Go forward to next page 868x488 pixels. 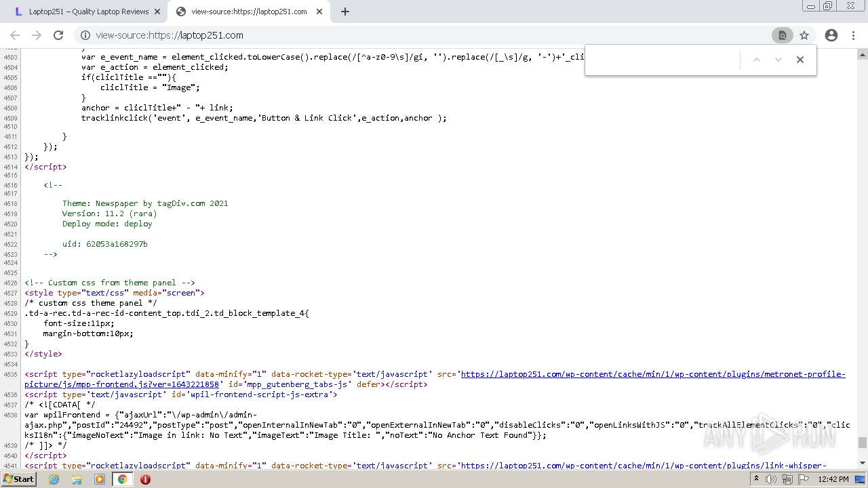[x=37, y=35]
